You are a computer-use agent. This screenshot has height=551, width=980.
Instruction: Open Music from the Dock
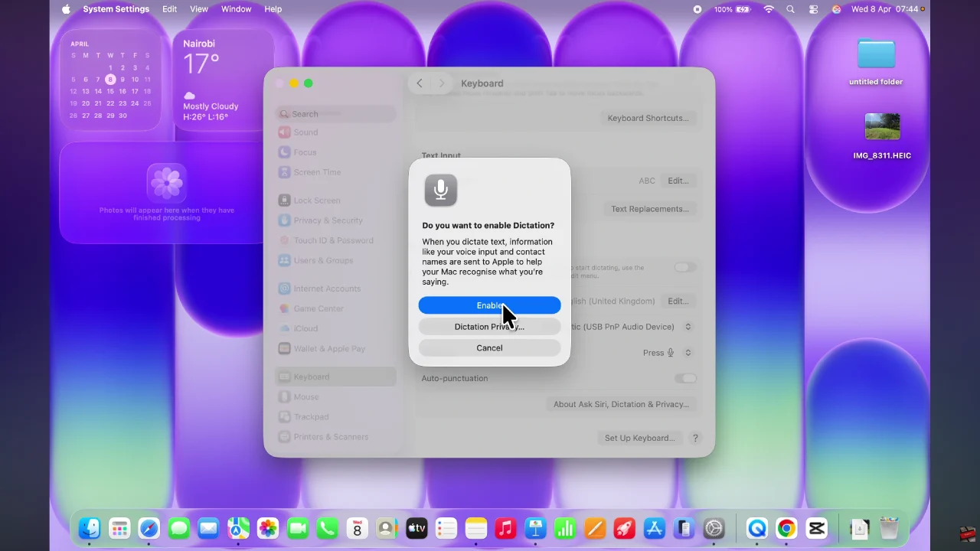(x=505, y=528)
